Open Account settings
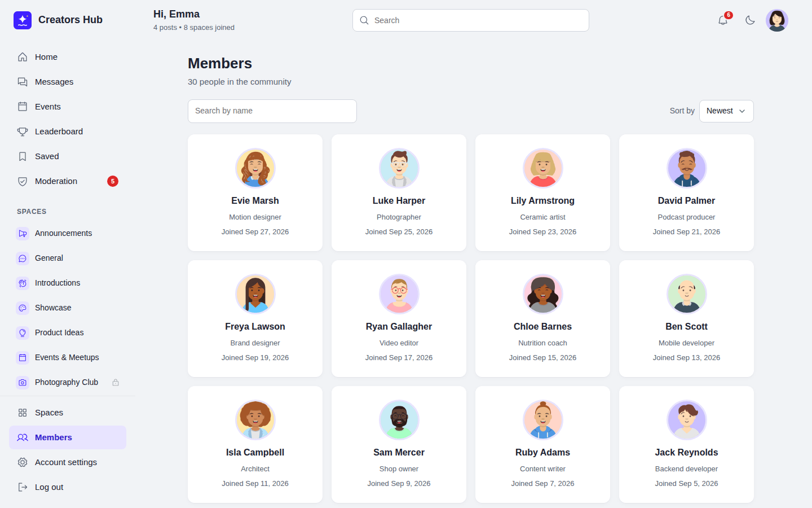The height and width of the screenshot is (508, 812). [68, 462]
